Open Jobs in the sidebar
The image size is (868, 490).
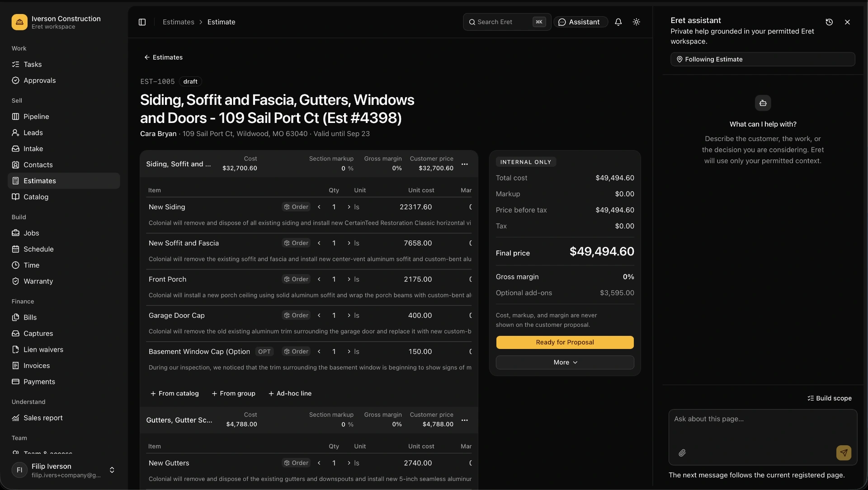click(x=64, y=233)
